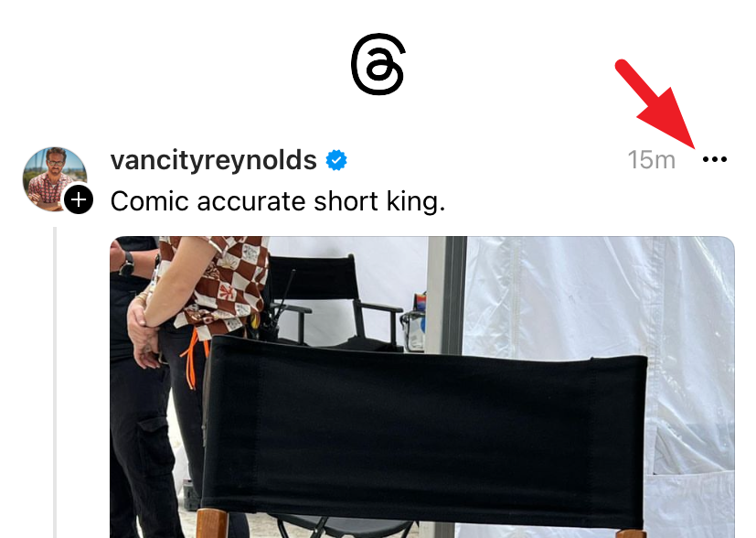Click the blue verified checkmark badge
756x538 pixels.
click(336, 160)
